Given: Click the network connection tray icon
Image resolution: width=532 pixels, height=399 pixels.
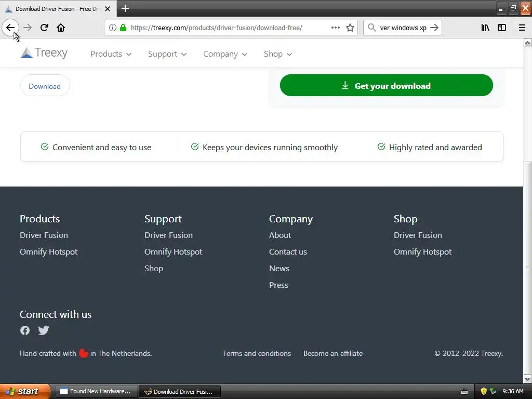Looking at the screenshot, I should click(x=493, y=391).
